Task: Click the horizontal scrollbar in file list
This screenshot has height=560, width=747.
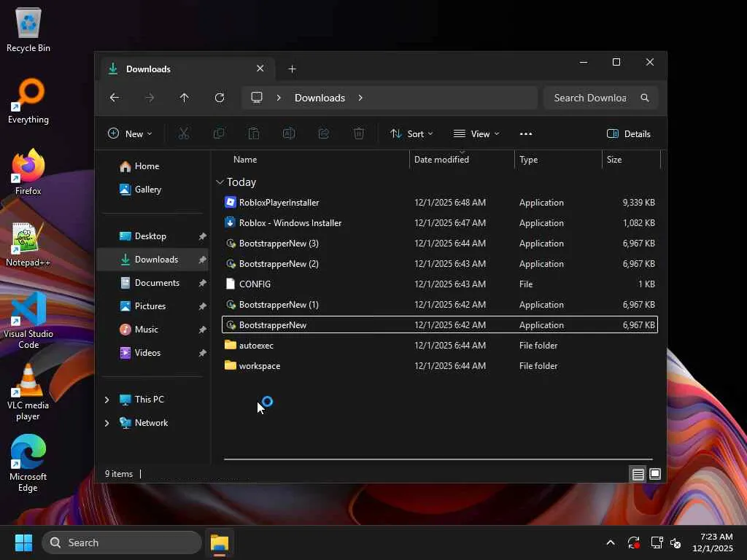Action: click(438, 459)
